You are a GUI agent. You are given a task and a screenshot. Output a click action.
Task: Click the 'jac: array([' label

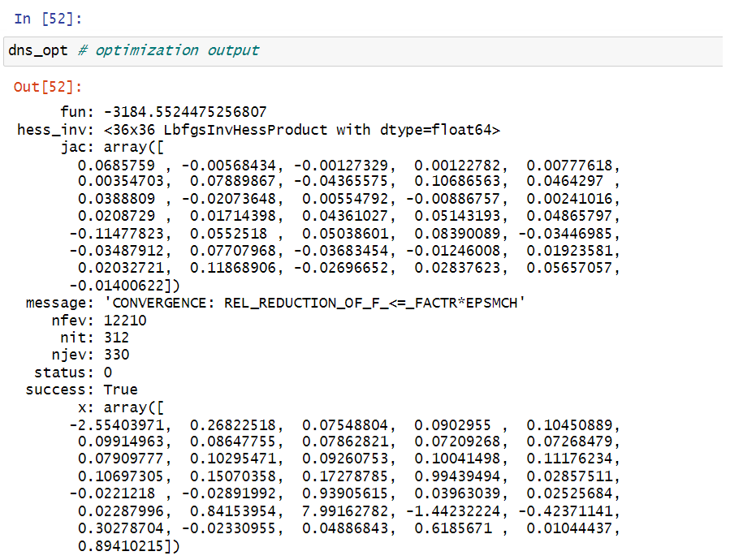point(112,148)
